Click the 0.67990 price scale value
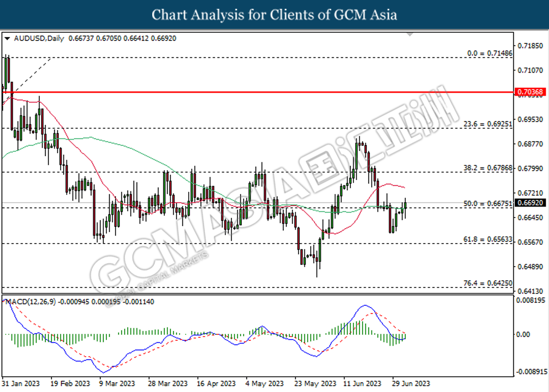Image resolution: width=549 pixels, height=392 pixels. click(x=530, y=168)
